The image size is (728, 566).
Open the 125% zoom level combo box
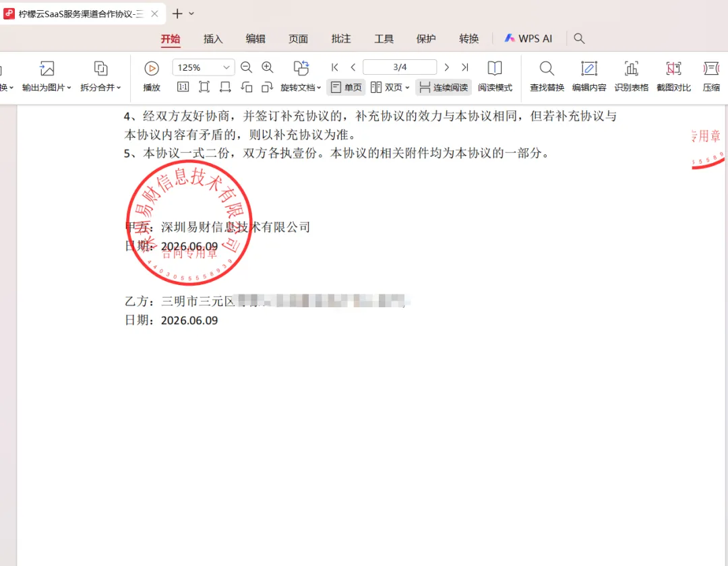pos(204,67)
